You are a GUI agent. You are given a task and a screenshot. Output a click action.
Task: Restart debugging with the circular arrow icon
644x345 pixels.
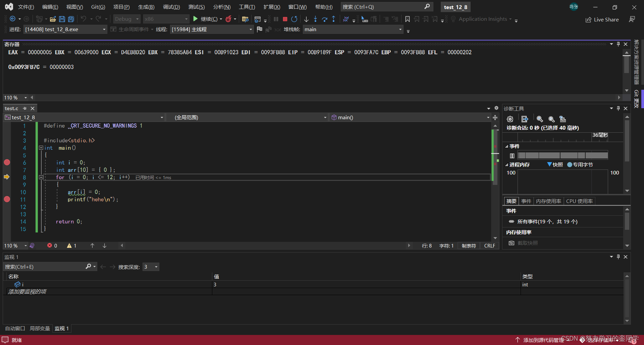[294, 19]
